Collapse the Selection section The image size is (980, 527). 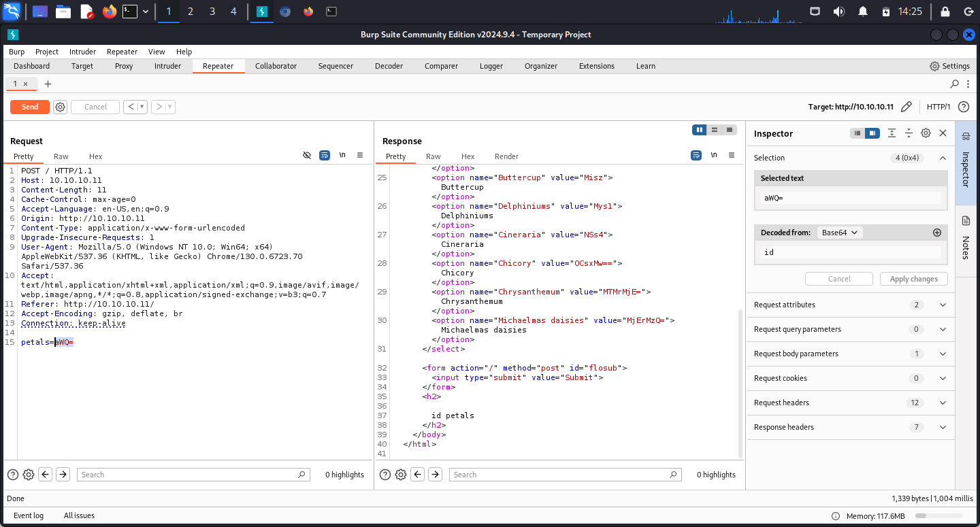[943, 158]
